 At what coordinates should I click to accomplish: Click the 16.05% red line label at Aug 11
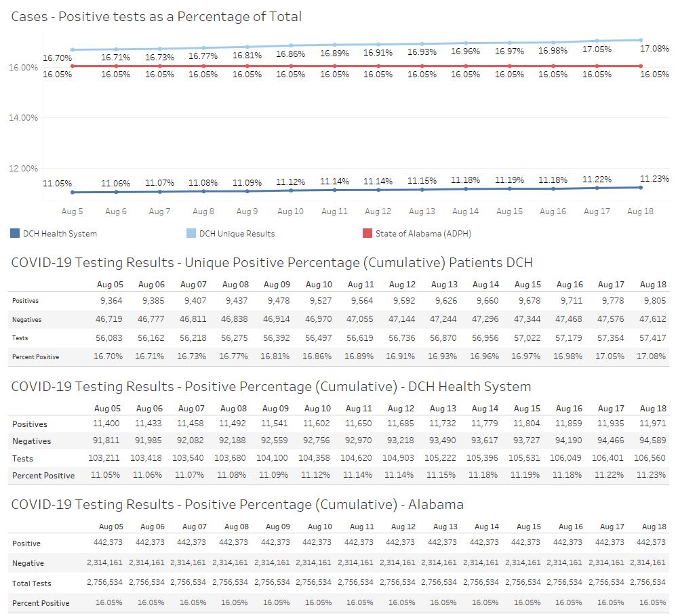334,75
